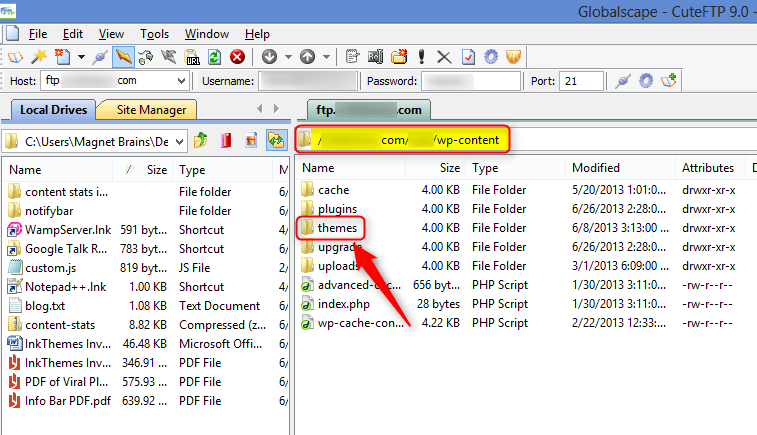Open the Edit menu
The height and width of the screenshot is (435, 757).
(x=73, y=34)
